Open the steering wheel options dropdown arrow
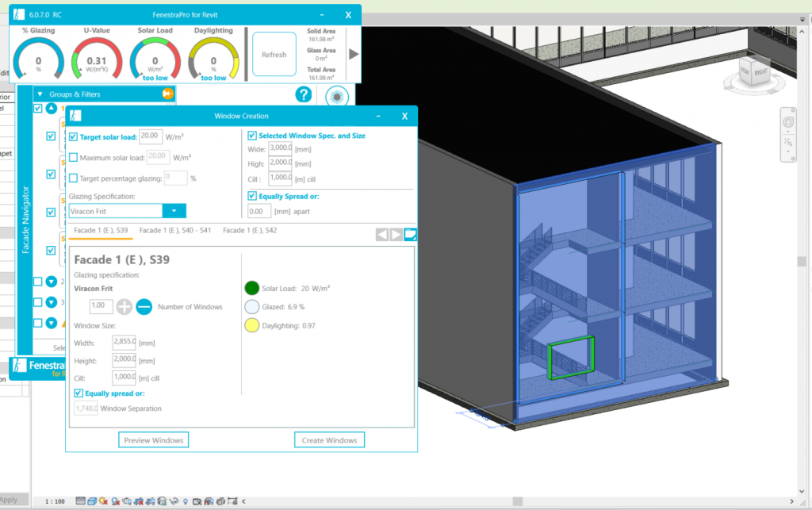This screenshot has width=812, height=510. 788,132
